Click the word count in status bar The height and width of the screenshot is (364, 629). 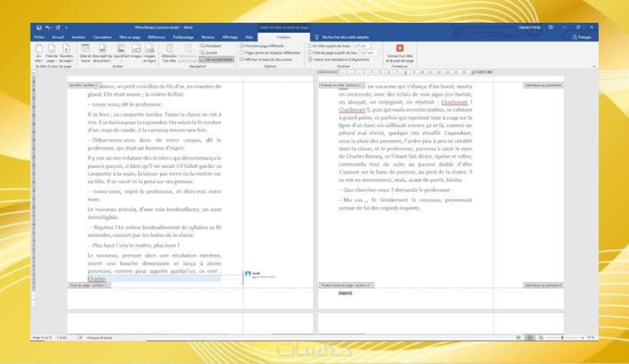(x=61, y=337)
